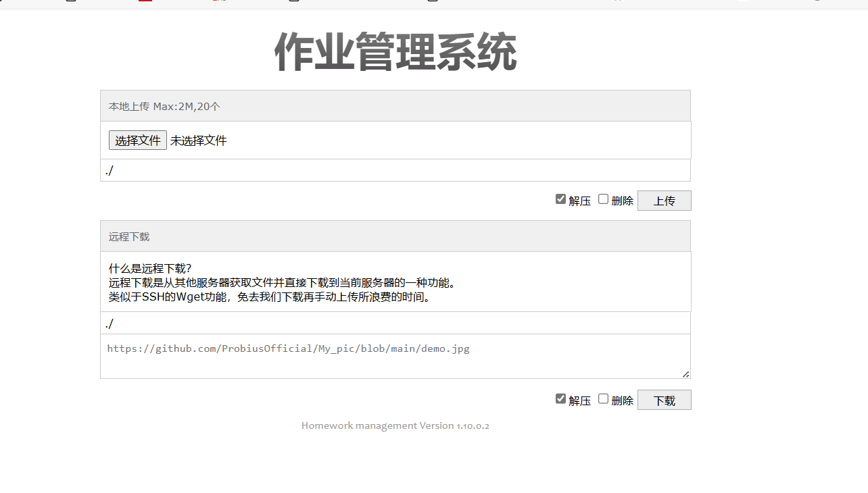Screen dimensions: 868x493
Task: Click the line beginning 远程下载是从其他服务器
Action: click(x=283, y=282)
